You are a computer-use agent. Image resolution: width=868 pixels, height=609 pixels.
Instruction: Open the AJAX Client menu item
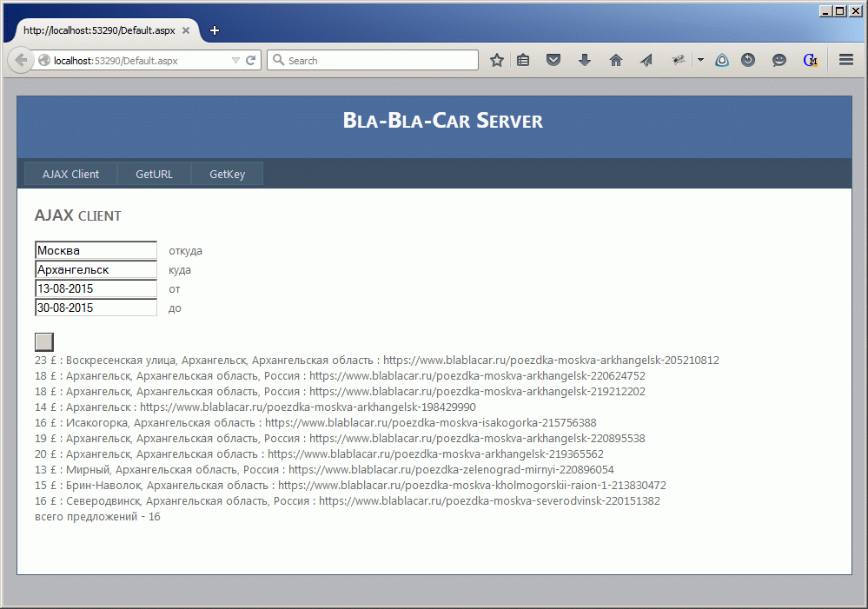tap(71, 174)
